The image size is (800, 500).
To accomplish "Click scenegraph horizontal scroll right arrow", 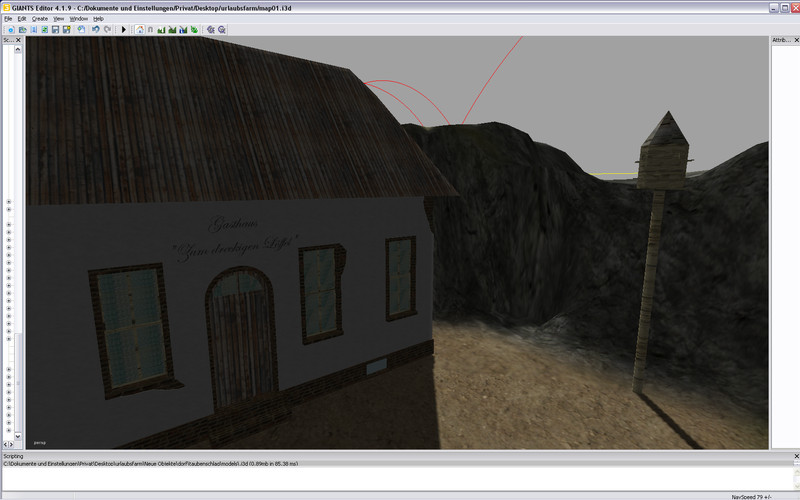I will tap(11, 445).
